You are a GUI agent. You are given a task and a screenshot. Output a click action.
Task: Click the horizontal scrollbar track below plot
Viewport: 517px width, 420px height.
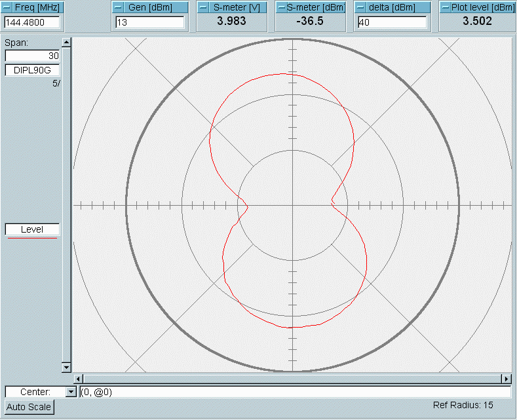pyautogui.click(x=292, y=379)
